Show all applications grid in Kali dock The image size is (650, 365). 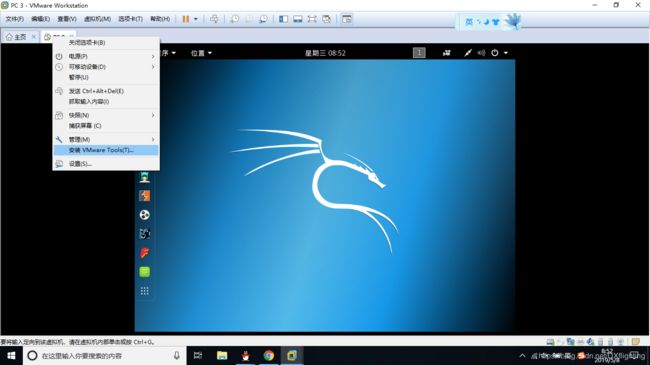[145, 291]
